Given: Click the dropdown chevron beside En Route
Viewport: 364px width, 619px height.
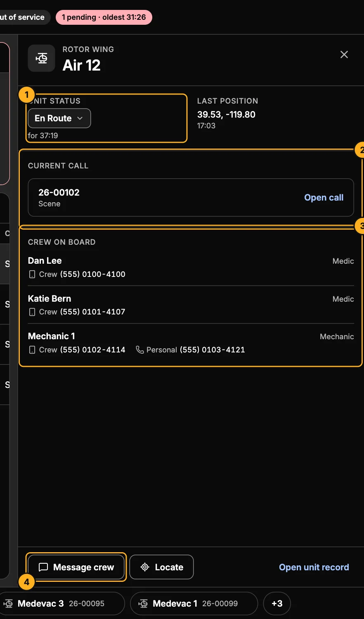Looking at the screenshot, I should point(80,118).
